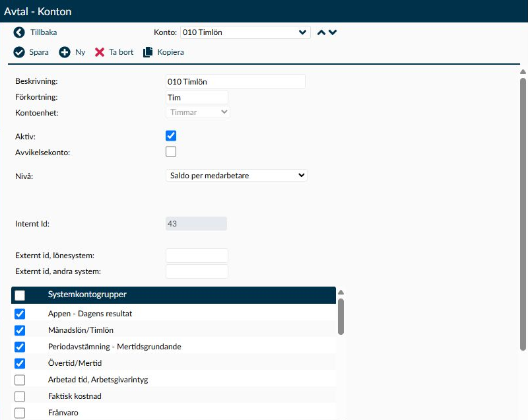Click the main scrollbar up arrow
This screenshot has height=420, width=528.
523,72
